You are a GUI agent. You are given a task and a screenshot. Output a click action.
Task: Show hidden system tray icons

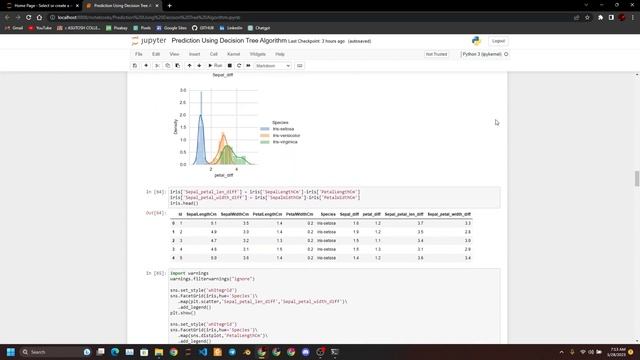point(562,352)
